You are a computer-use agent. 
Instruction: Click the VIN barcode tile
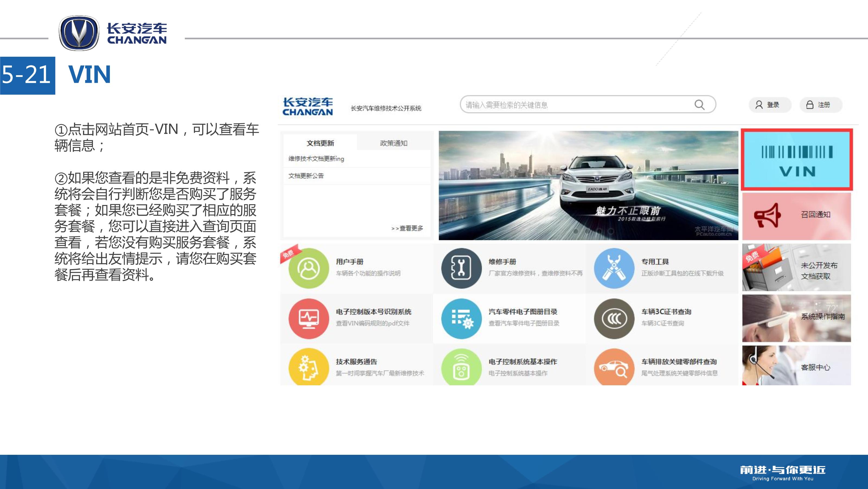point(797,159)
